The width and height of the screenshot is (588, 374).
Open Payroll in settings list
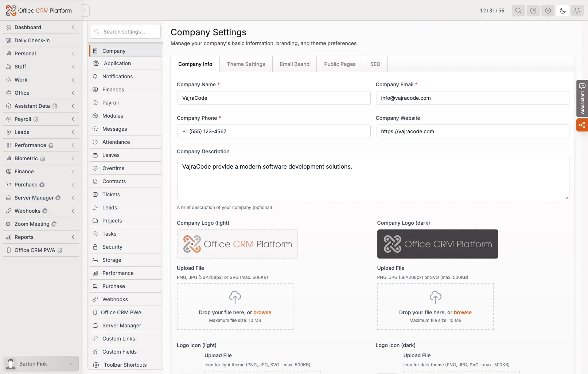(125, 103)
